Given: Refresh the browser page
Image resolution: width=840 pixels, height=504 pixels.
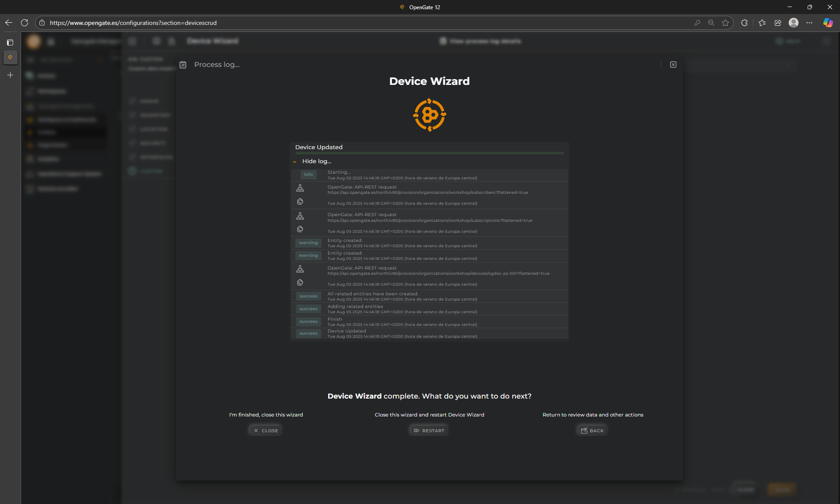Looking at the screenshot, I should coord(24,23).
